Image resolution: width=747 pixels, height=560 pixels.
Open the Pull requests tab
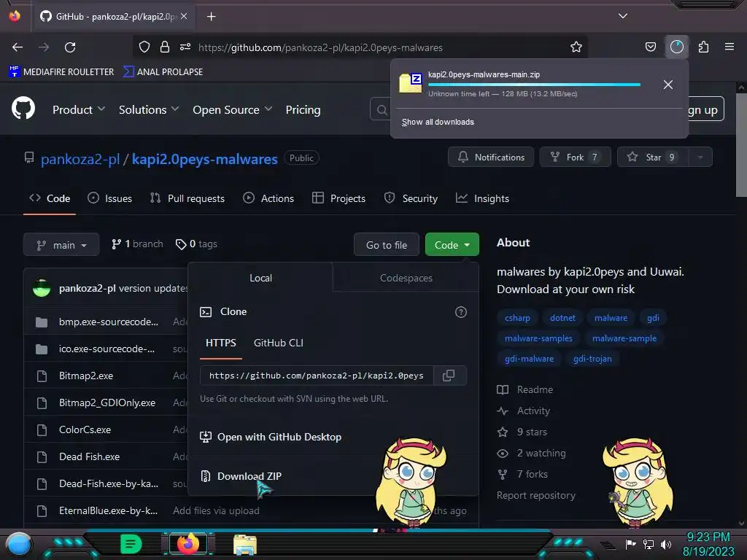pos(187,198)
